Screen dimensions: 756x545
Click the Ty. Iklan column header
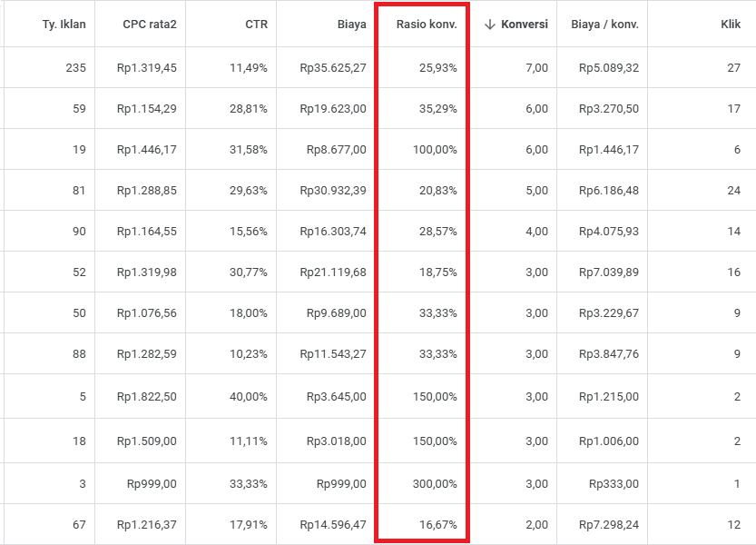64,25
